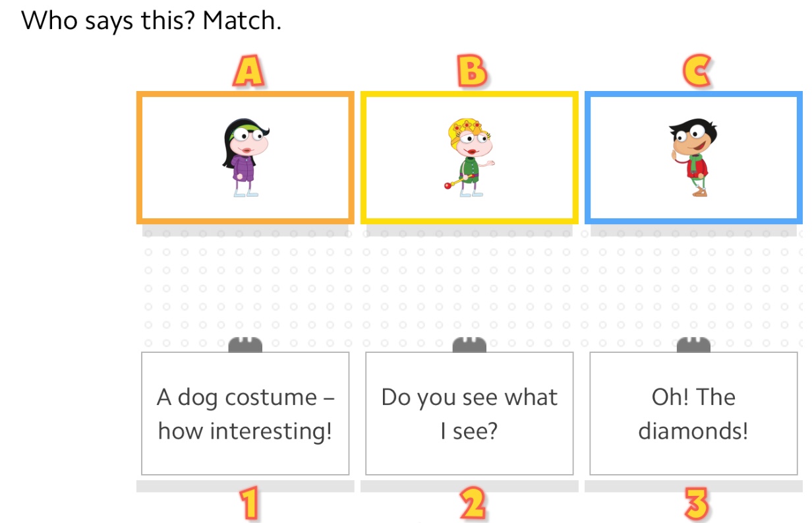Click the dotted drop zone under picture B

click(x=469, y=284)
